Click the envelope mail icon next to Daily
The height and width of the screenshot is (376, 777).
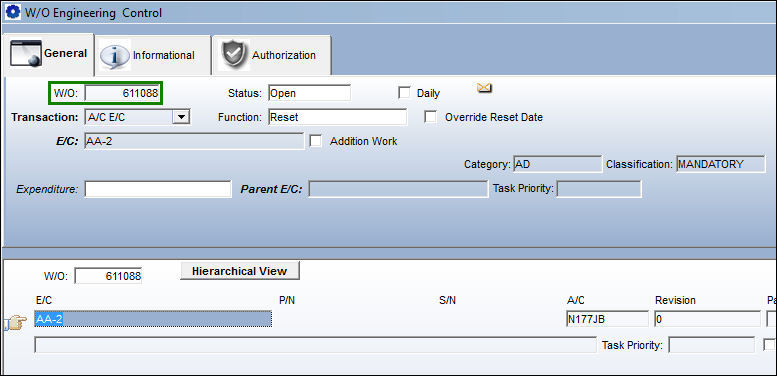tap(484, 88)
